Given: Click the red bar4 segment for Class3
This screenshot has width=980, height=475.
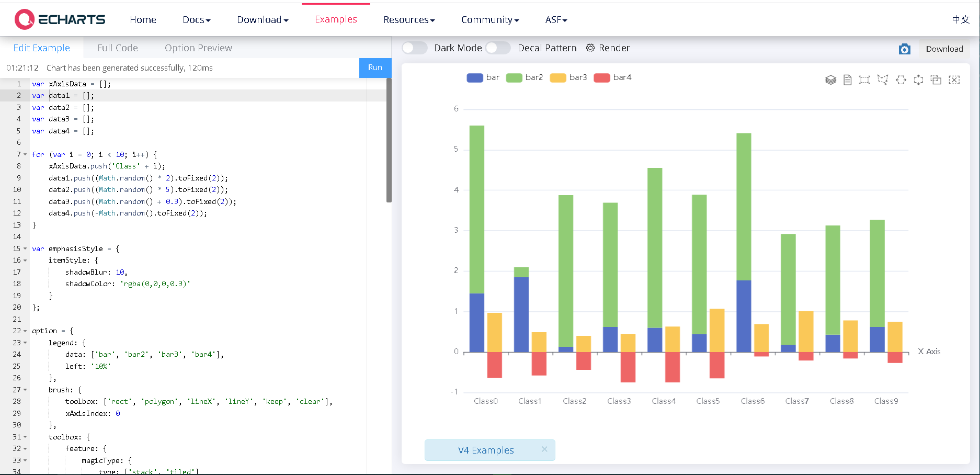Looking at the screenshot, I should [628, 367].
